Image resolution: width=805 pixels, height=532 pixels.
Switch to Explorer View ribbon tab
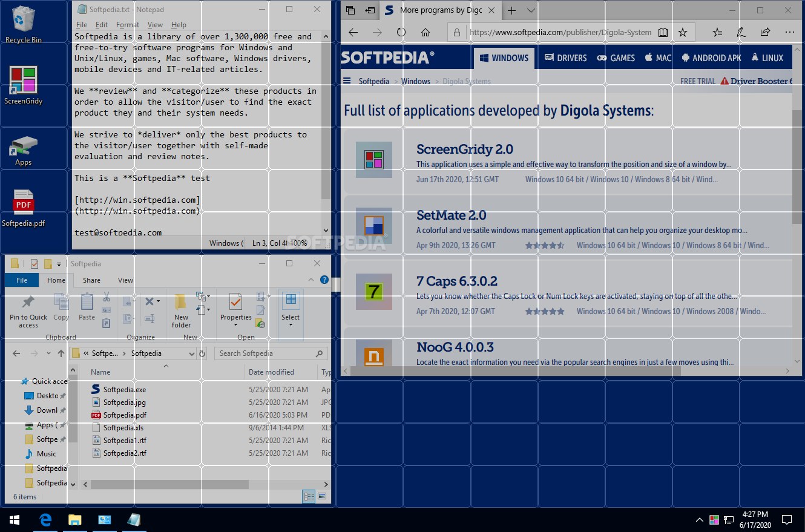point(125,280)
